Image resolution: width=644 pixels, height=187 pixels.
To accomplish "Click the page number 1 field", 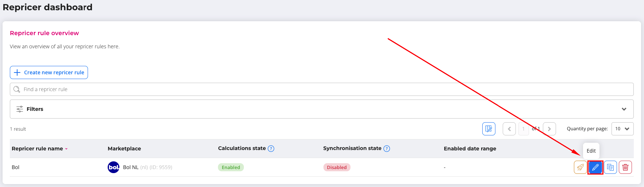I will pyautogui.click(x=524, y=129).
